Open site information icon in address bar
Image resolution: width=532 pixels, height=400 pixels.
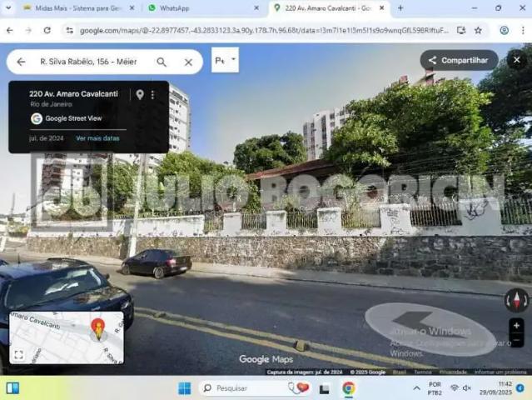pos(70,31)
